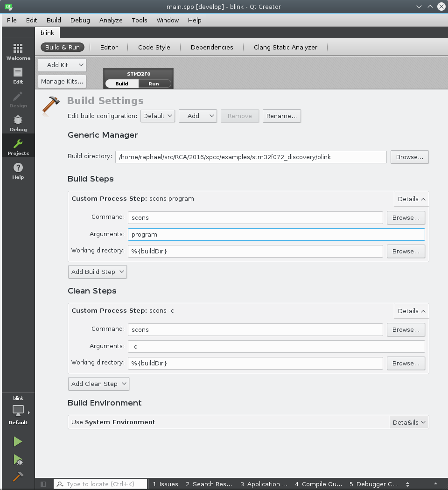Screen dimensions: 448x490
Task: Switch to Edit mode in sidebar
Action: (x=18, y=76)
